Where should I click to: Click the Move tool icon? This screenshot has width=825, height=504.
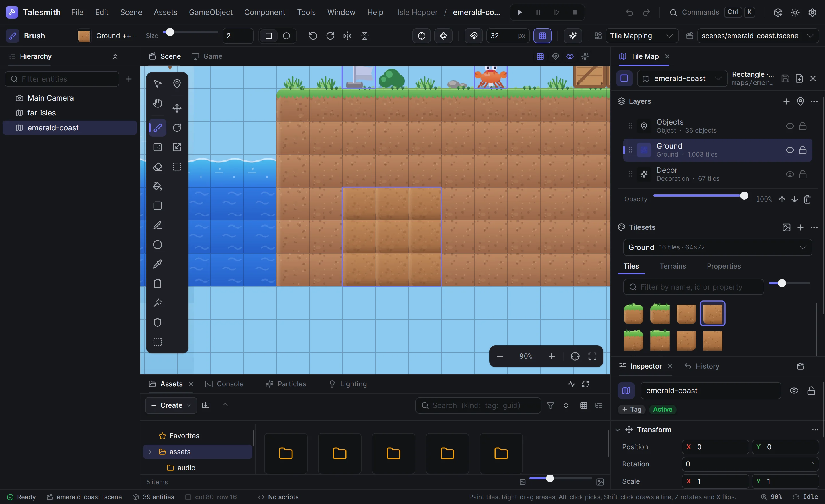click(x=177, y=108)
